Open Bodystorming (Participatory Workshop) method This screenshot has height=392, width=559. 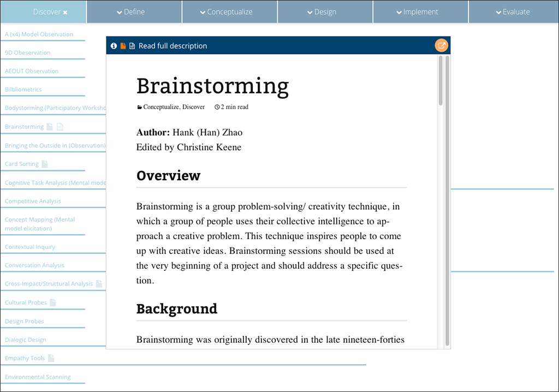tap(55, 108)
